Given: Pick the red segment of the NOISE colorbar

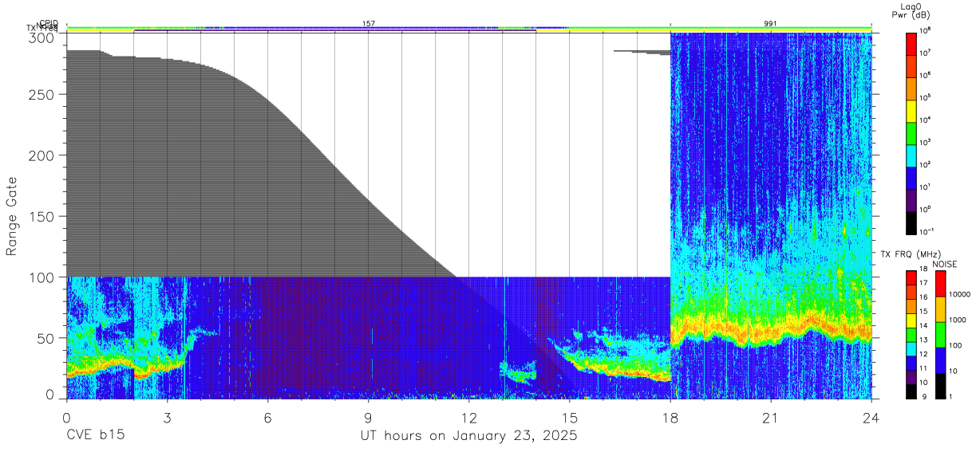Looking at the screenshot, I should tap(940, 284).
